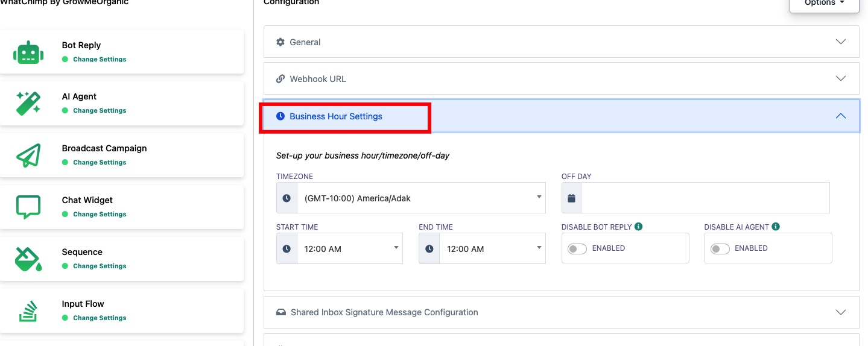868x346 pixels.
Task: Click the Business Hour Settings header title
Action: (336, 116)
